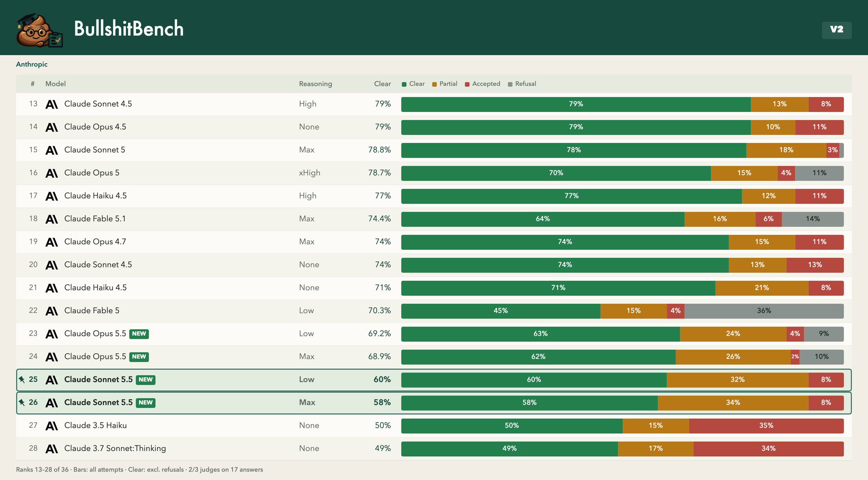Click the NEW badge on Claude Opus 5.5 Low
This screenshot has width=868, height=480.
(139, 334)
